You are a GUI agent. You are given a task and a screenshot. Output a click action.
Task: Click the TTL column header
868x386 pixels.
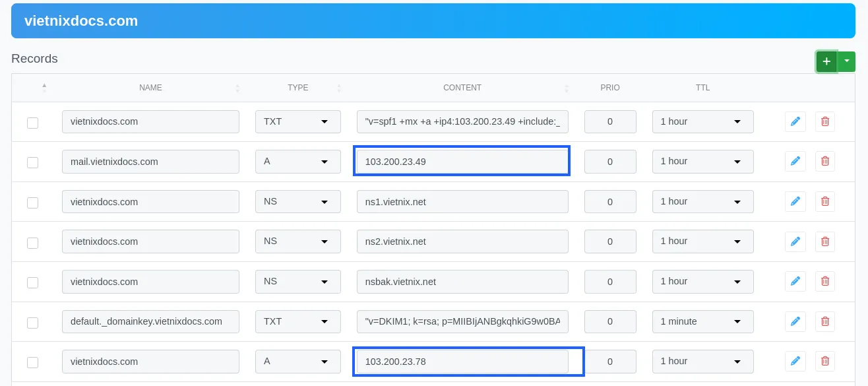tap(703, 88)
